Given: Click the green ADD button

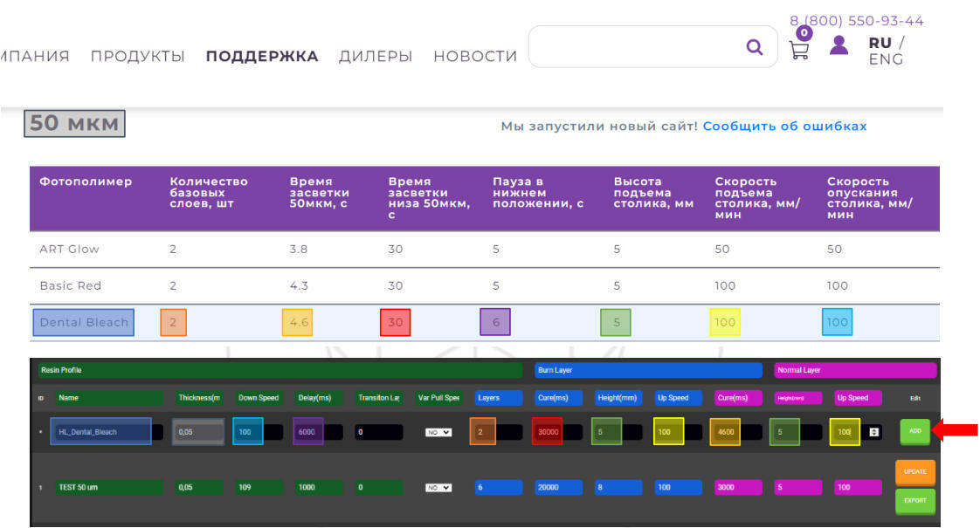Looking at the screenshot, I should pyautogui.click(x=915, y=431).
